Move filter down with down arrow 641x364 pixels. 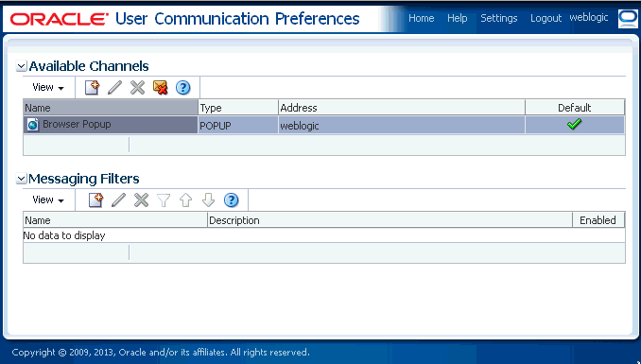click(209, 200)
